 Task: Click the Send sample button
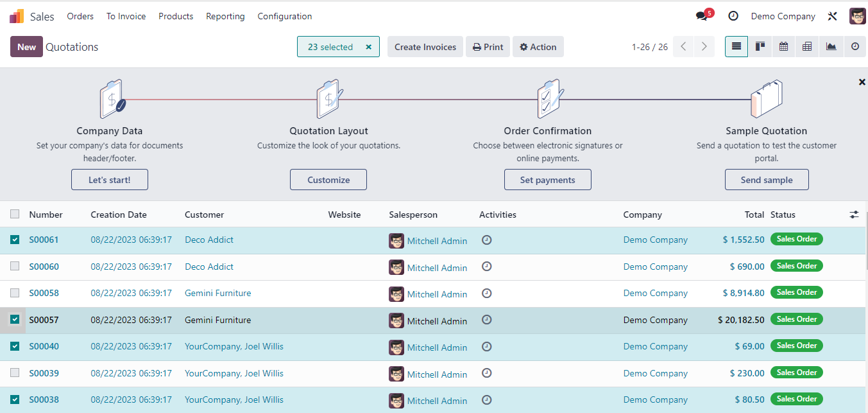[767, 180]
